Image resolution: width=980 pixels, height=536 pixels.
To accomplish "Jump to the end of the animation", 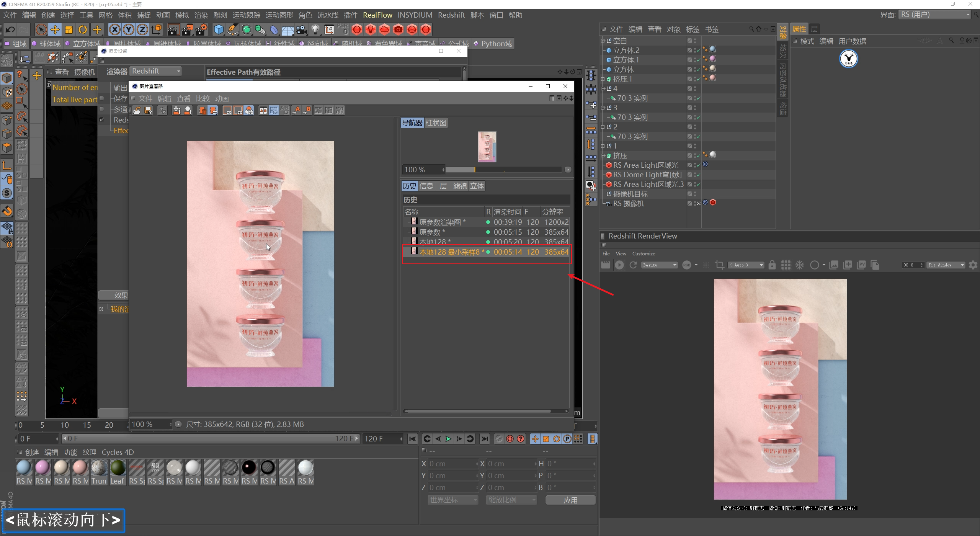I will [x=485, y=439].
